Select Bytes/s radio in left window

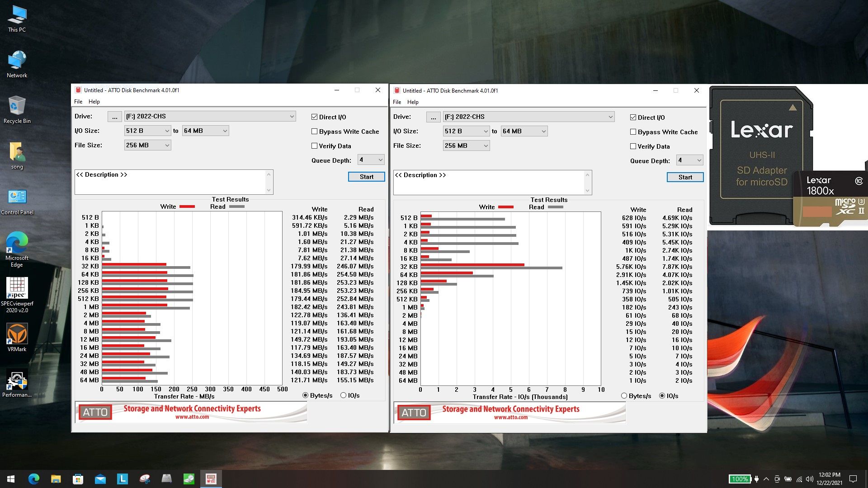click(x=306, y=395)
